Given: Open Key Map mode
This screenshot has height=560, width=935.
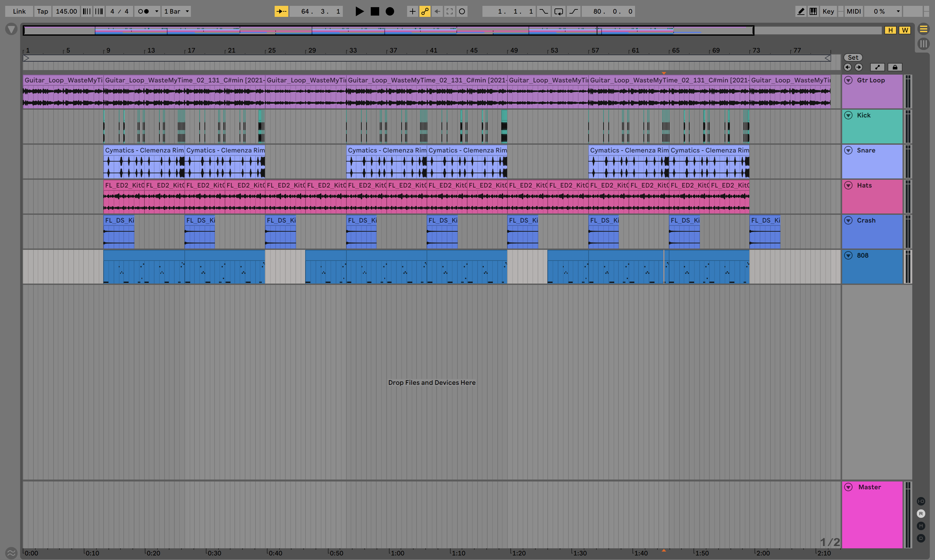Looking at the screenshot, I should tap(828, 11).
